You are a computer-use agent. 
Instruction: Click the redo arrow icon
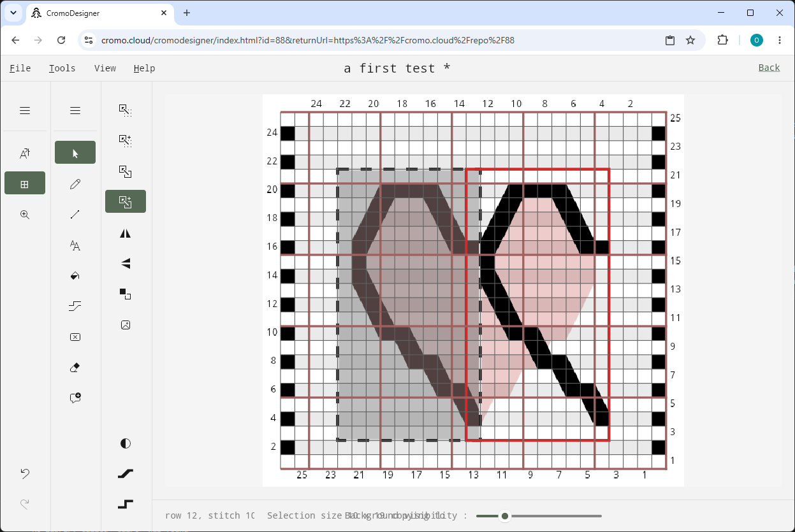tap(25, 504)
